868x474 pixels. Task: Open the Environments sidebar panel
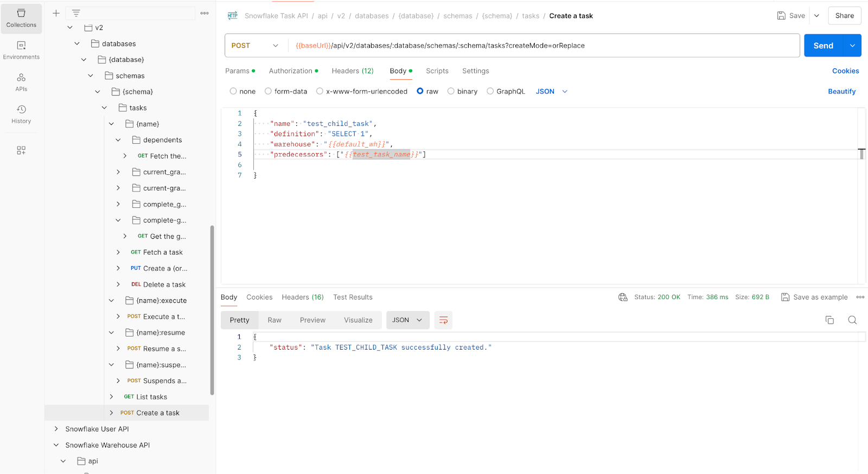(x=21, y=50)
